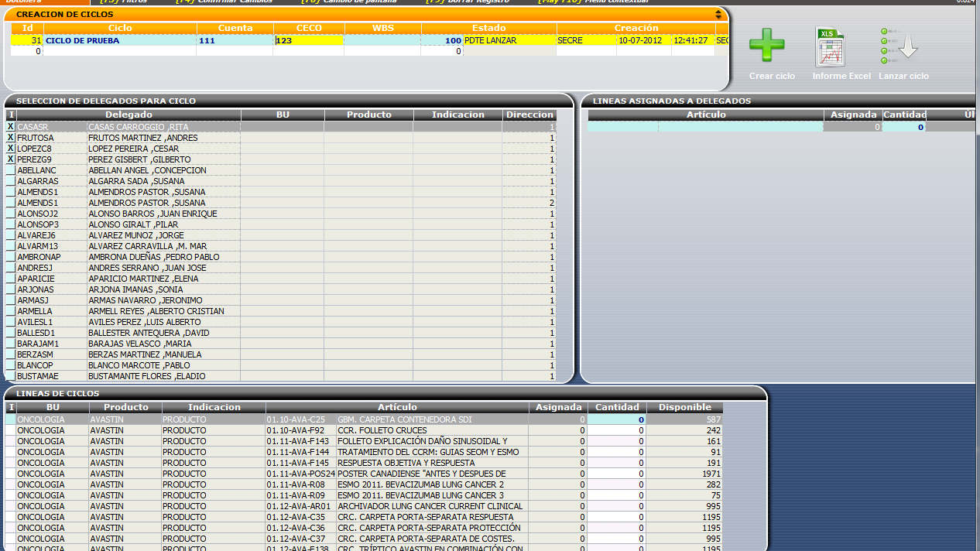Click the green plus Crear ciclo icon
Image resolution: width=980 pixels, height=551 pixels.
(x=766, y=46)
